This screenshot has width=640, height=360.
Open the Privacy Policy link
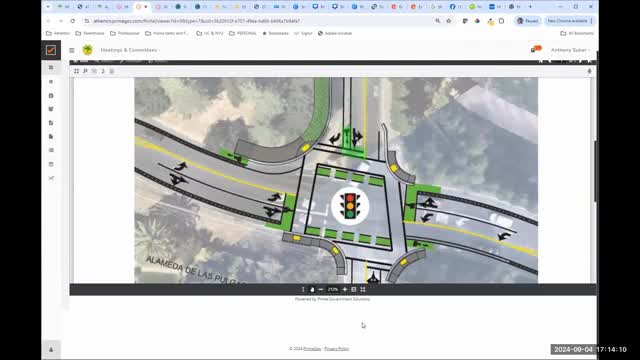click(336, 349)
